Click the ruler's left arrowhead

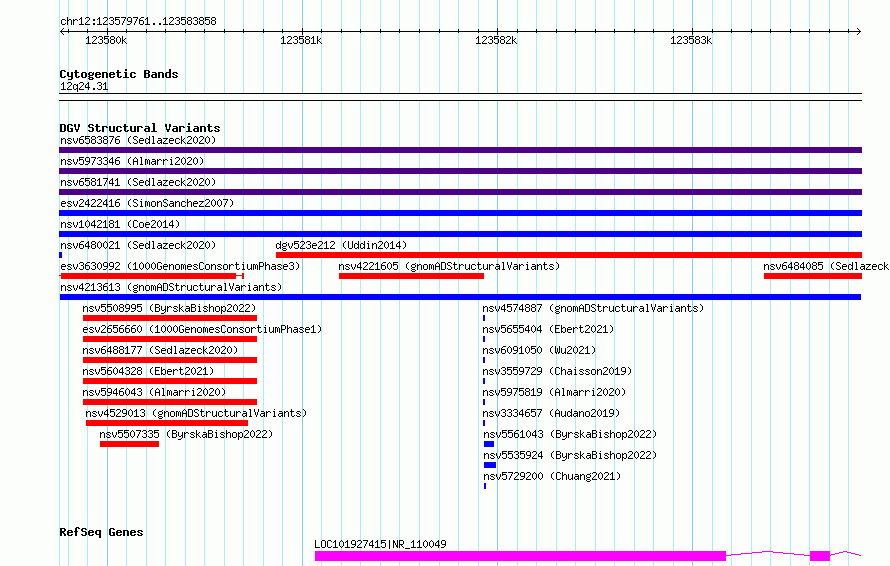pyautogui.click(x=62, y=31)
